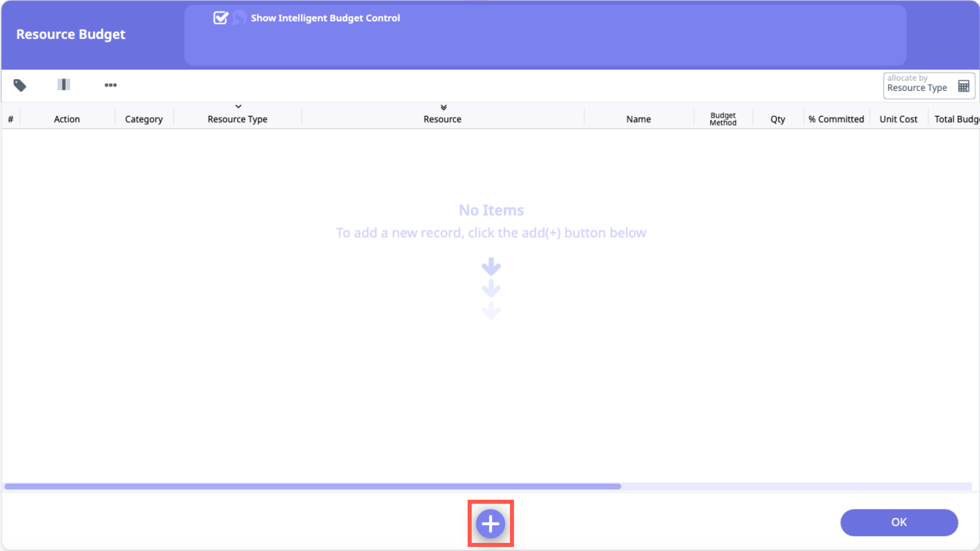Expand double chevron above Resource column
Image resolution: width=980 pixels, height=551 pixels.
tap(443, 107)
